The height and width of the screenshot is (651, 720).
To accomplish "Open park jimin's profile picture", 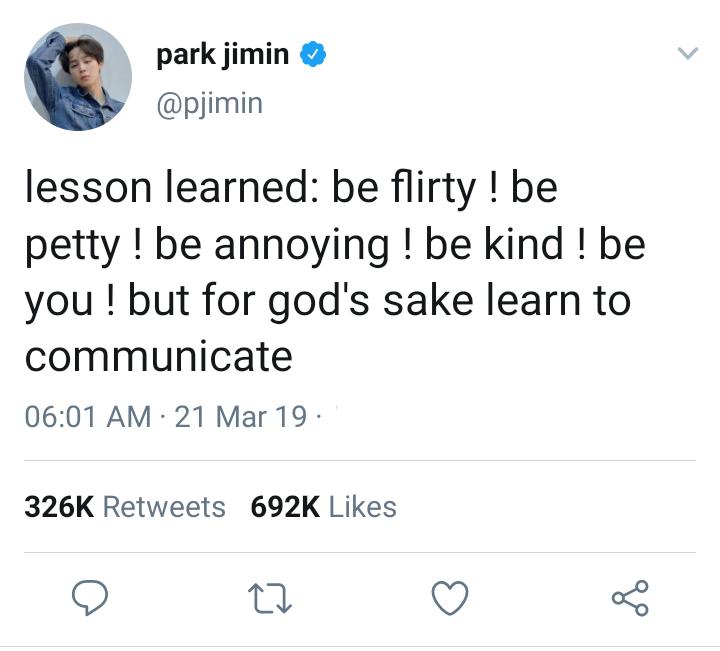I will (78, 77).
